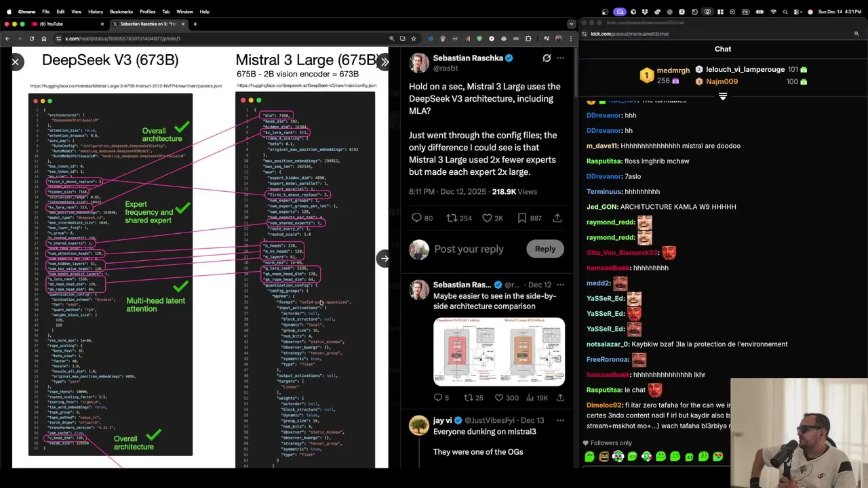Close the YouTube tab
868x488 pixels.
(x=102, y=24)
